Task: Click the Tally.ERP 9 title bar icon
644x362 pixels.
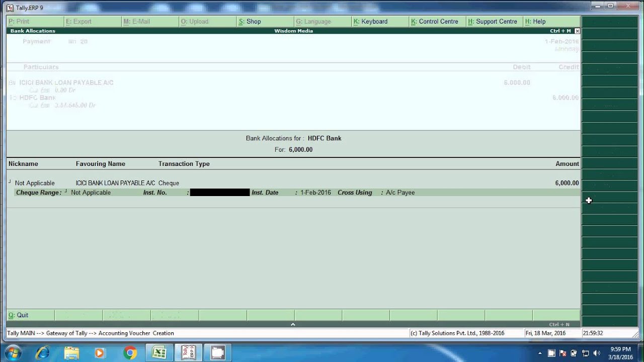Action: point(10,8)
